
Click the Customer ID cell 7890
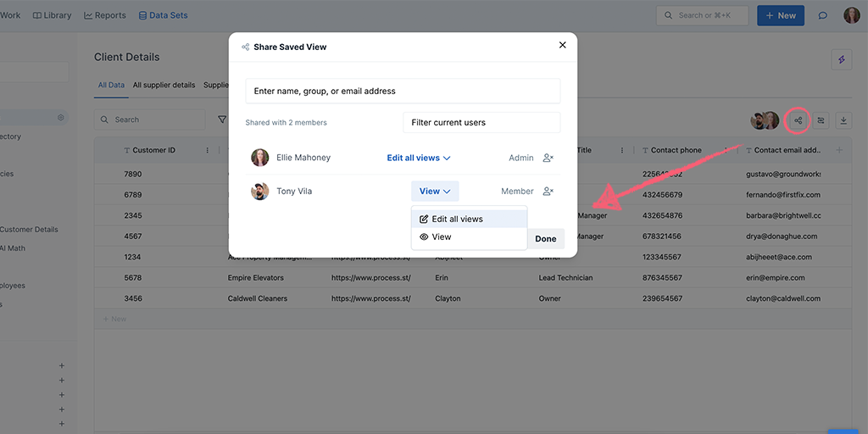[133, 174]
